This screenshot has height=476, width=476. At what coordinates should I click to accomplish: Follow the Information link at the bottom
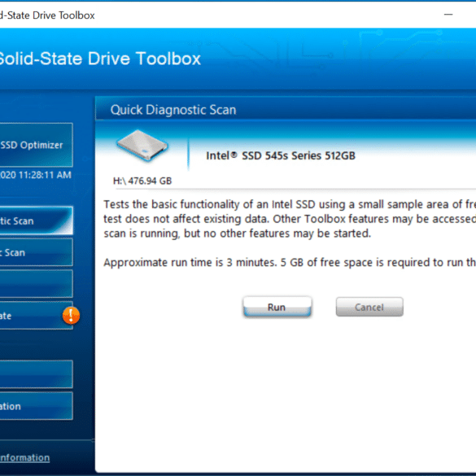point(24,457)
